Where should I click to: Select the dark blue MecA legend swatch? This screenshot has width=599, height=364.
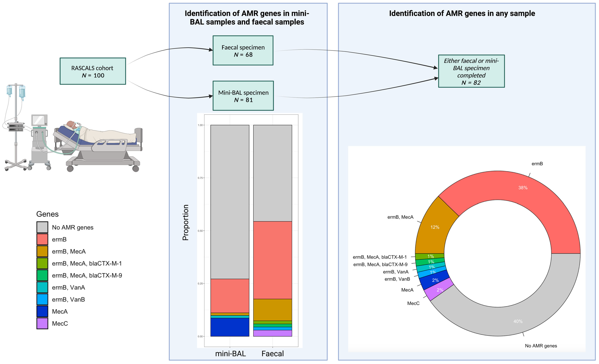(x=42, y=311)
